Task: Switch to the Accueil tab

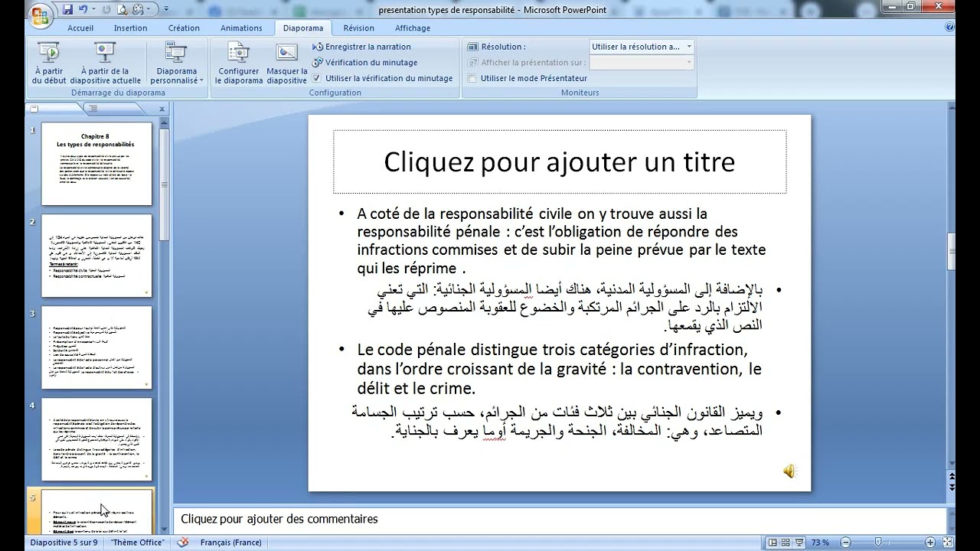Action: [80, 28]
